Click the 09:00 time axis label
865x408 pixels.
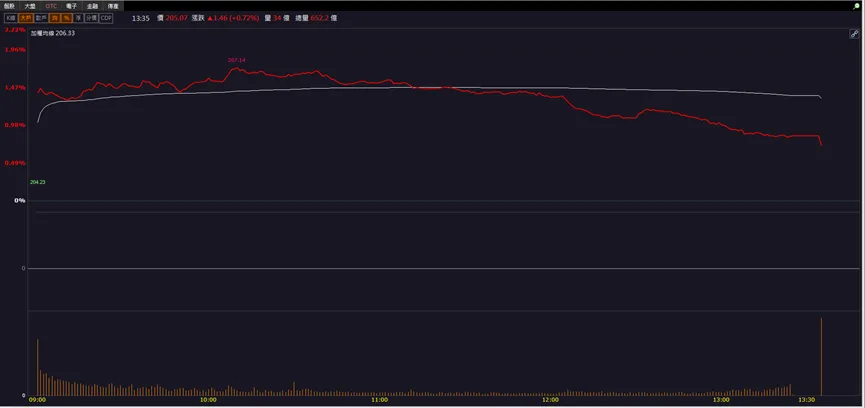point(38,400)
